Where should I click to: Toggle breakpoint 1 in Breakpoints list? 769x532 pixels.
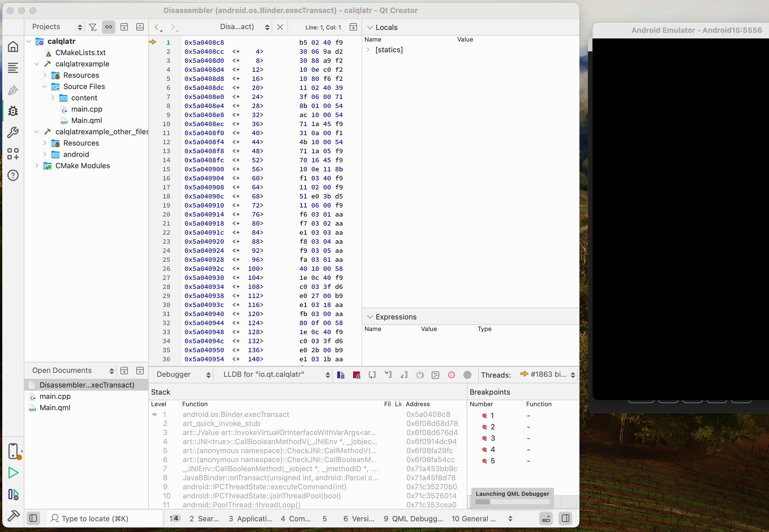point(484,416)
